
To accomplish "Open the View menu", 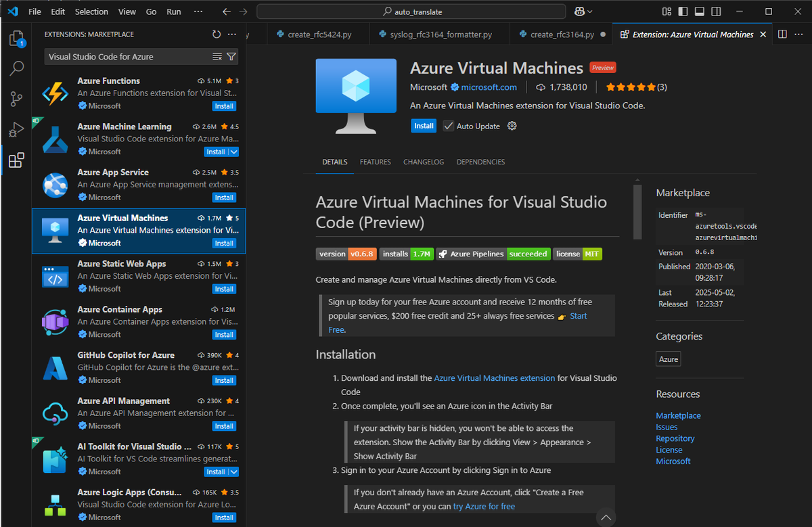I will 127,12.
